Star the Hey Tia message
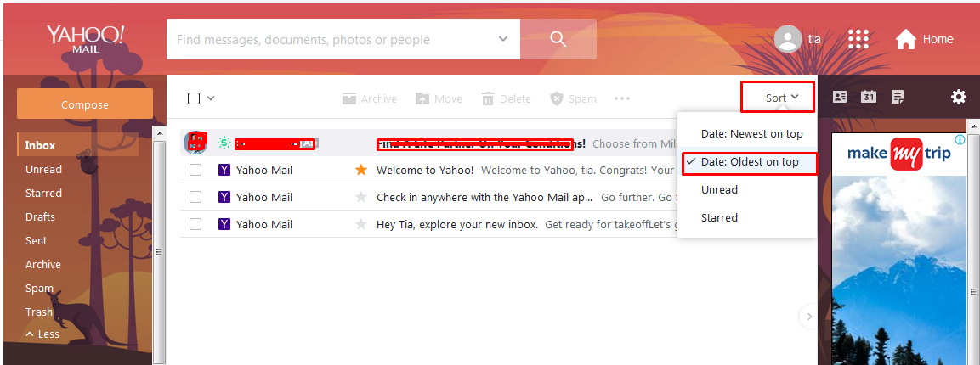Viewport: 980px width, 365px height. [360, 224]
